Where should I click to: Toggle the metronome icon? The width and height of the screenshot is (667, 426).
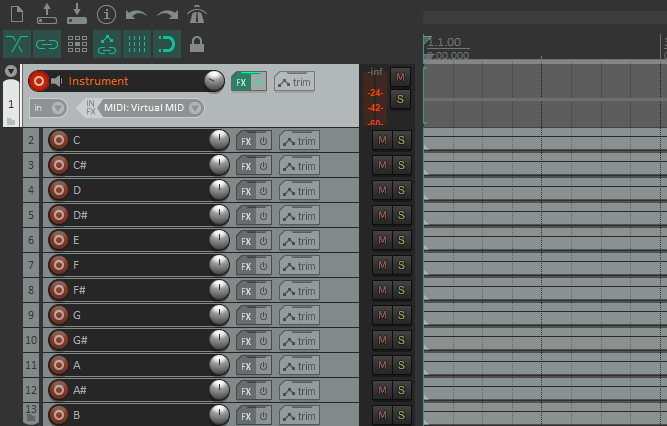pos(196,14)
